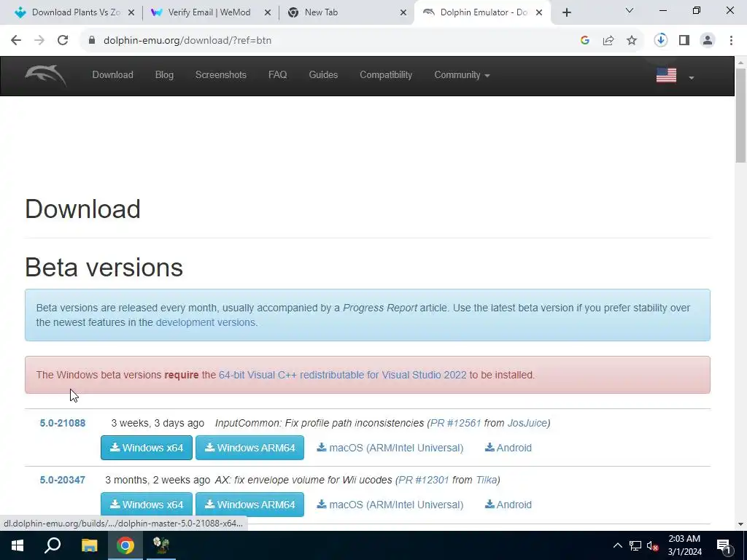Click the padlock site info icon

click(92, 41)
